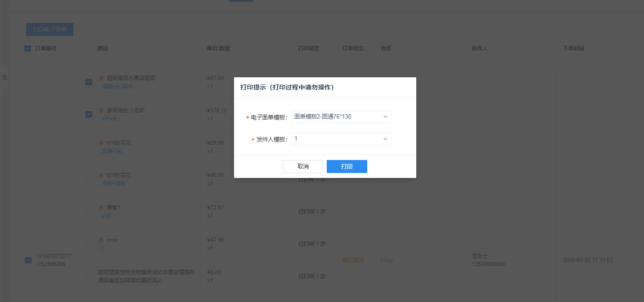Click recipient phone 13500000000
Image resolution: width=644 pixels, height=302 pixels.
click(488, 264)
